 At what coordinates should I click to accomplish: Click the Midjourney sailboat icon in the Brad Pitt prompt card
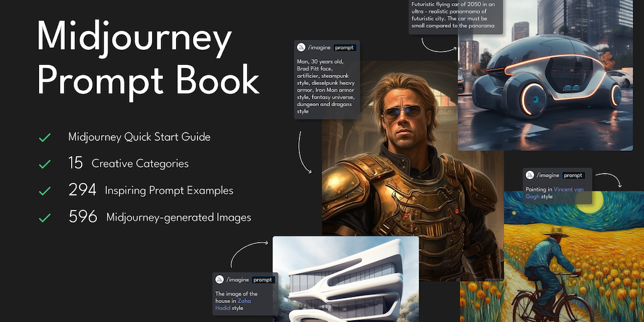click(x=301, y=48)
